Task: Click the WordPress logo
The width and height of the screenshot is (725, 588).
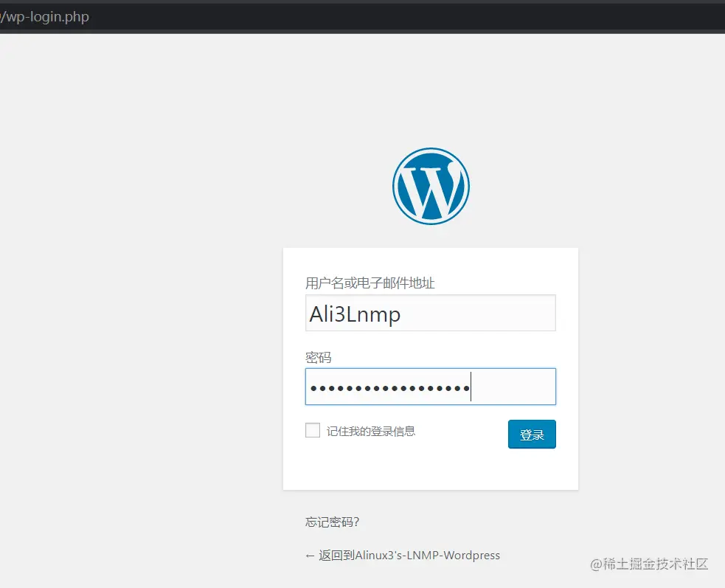Action: (x=431, y=186)
